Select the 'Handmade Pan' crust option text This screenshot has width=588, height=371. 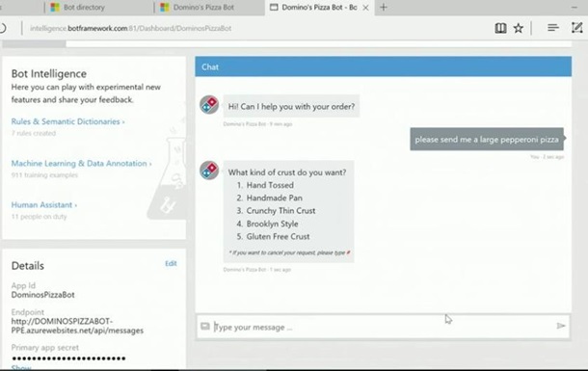(x=274, y=198)
